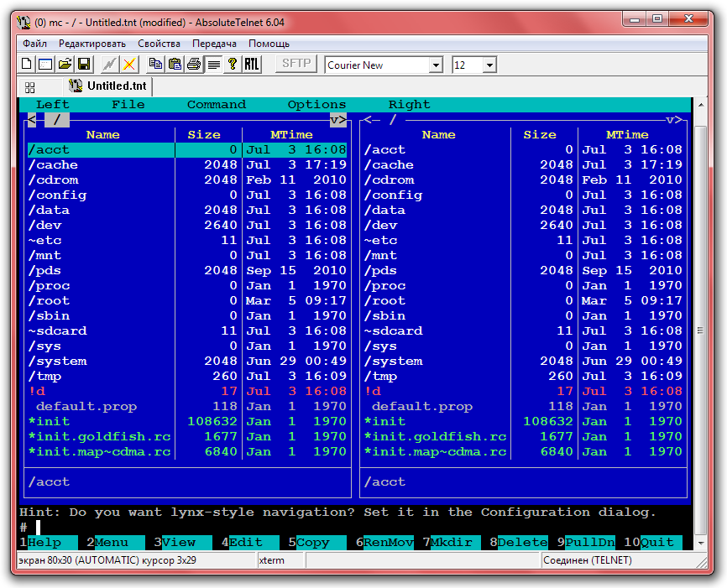727x588 pixels.
Task: Open the Редактировать menu
Action: tap(92, 44)
